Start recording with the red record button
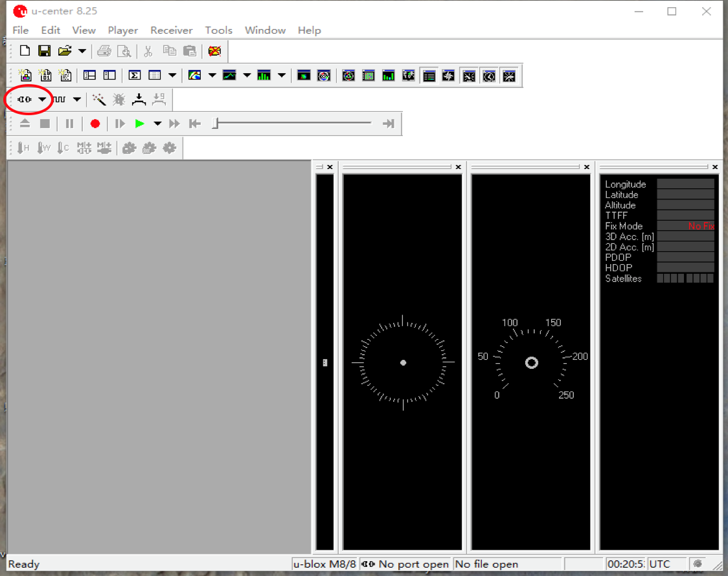Screen dimensions: 728x576 [94, 123]
